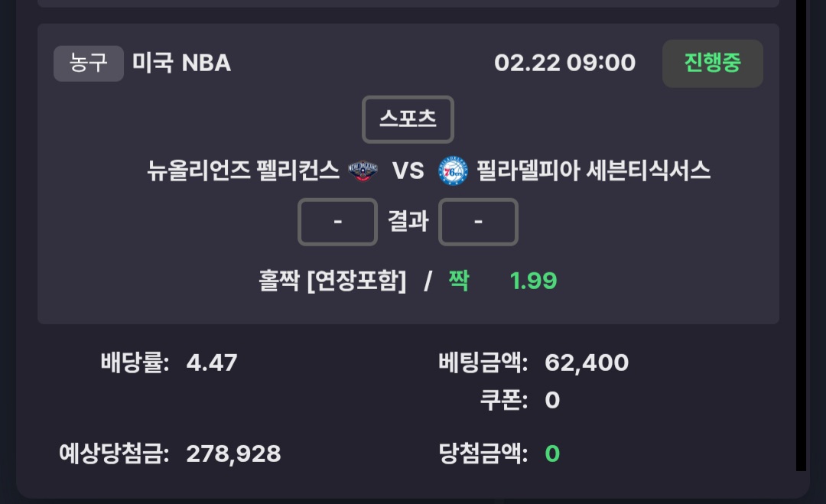Click the 뉴올리언즈 펠리컨스 team name
Image resolution: width=826 pixels, height=504 pixels.
tap(243, 171)
